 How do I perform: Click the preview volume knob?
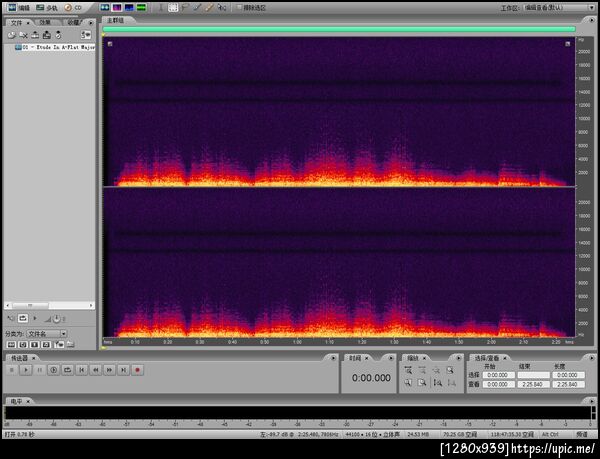(x=56, y=319)
